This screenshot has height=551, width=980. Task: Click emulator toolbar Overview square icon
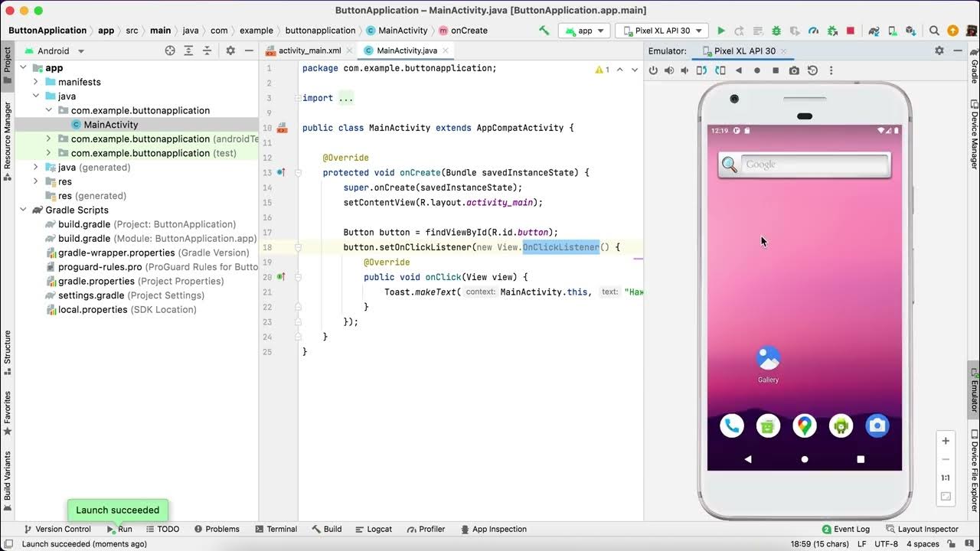pyautogui.click(x=776, y=70)
